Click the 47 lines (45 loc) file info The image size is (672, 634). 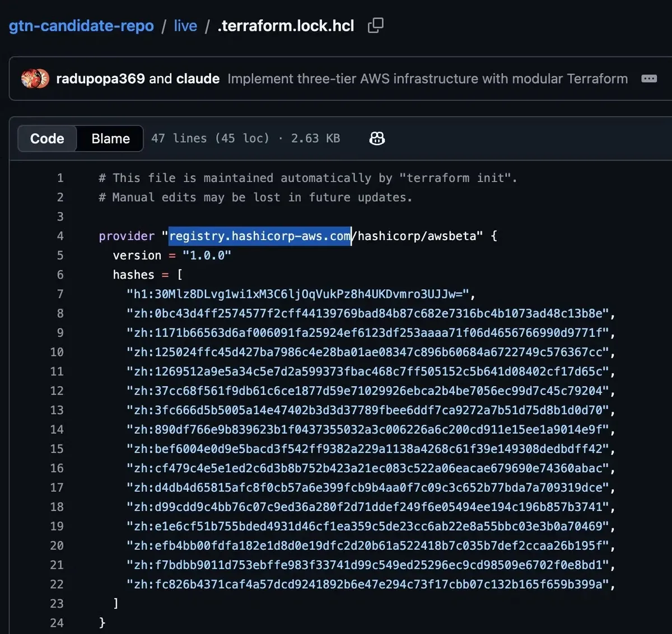coord(210,138)
